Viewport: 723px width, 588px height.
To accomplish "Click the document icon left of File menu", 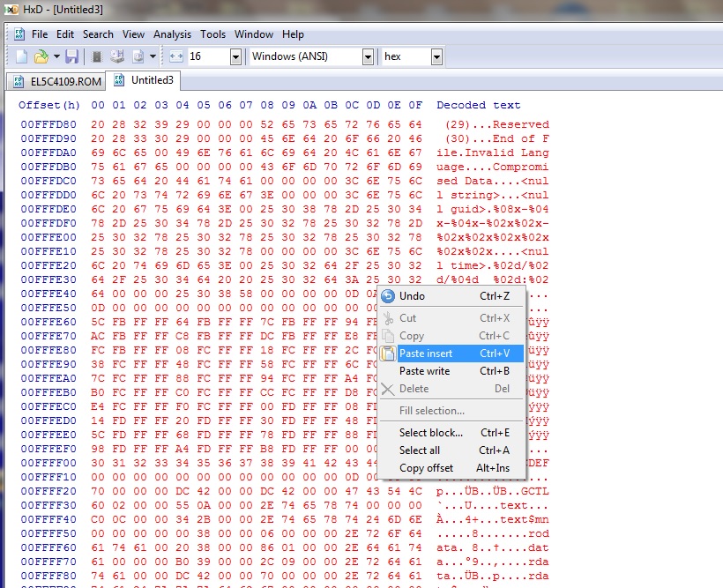I will point(19,34).
